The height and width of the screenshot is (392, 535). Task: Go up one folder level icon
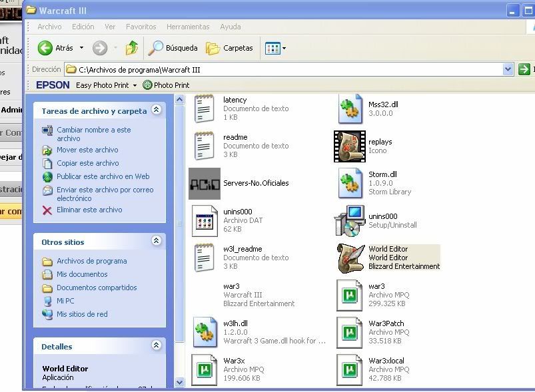[132, 48]
